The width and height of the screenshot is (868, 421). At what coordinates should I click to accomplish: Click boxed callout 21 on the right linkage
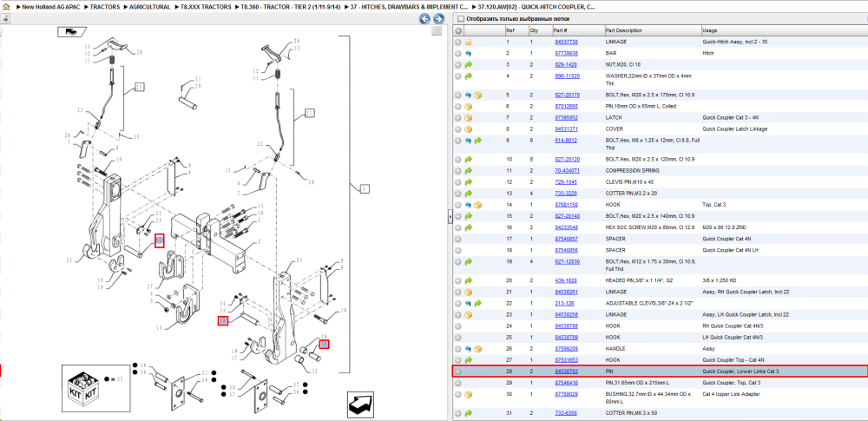click(x=309, y=113)
